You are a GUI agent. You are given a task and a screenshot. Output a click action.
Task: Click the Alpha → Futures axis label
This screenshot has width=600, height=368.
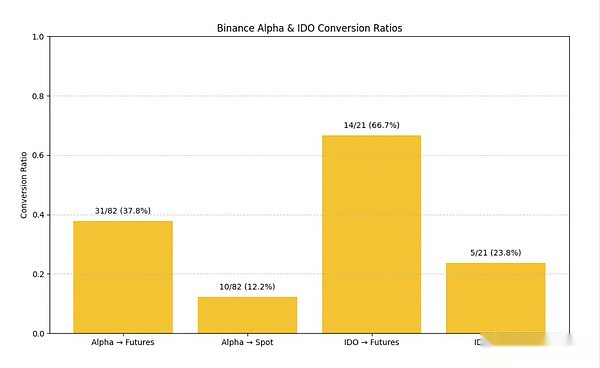coord(123,342)
